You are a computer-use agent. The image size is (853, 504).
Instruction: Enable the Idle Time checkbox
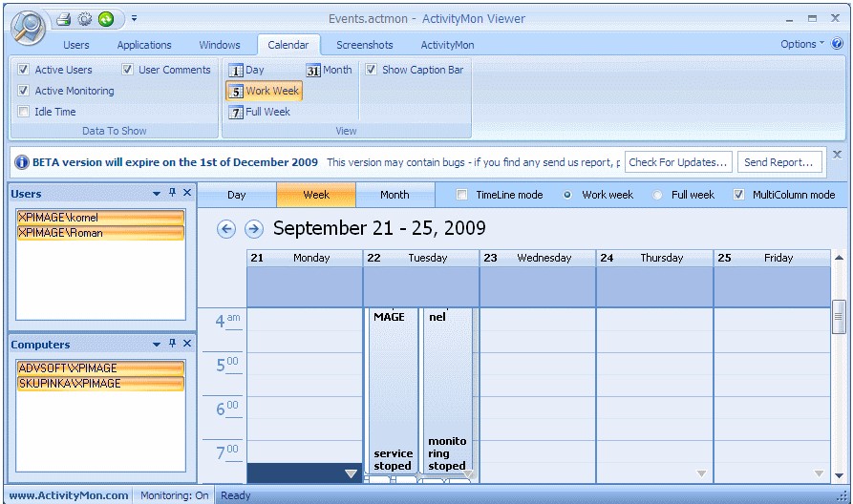(x=23, y=112)
